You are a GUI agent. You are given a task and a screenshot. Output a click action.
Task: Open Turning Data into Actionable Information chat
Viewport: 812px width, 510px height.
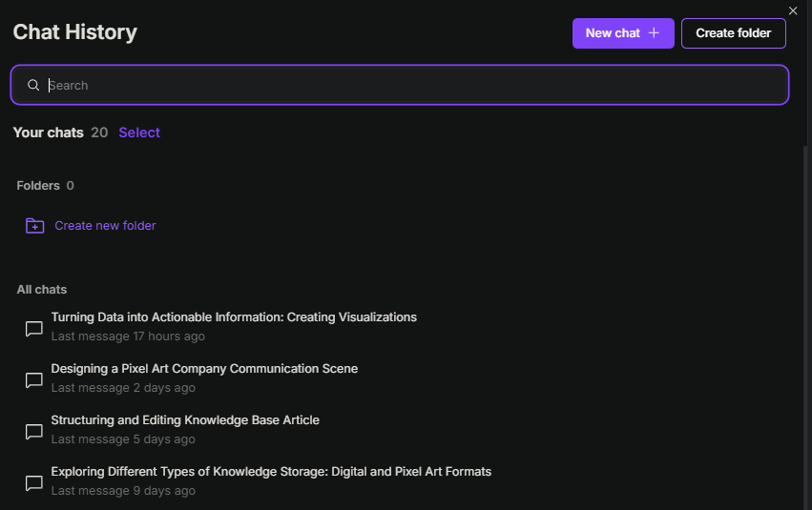[x=234, y=317]
